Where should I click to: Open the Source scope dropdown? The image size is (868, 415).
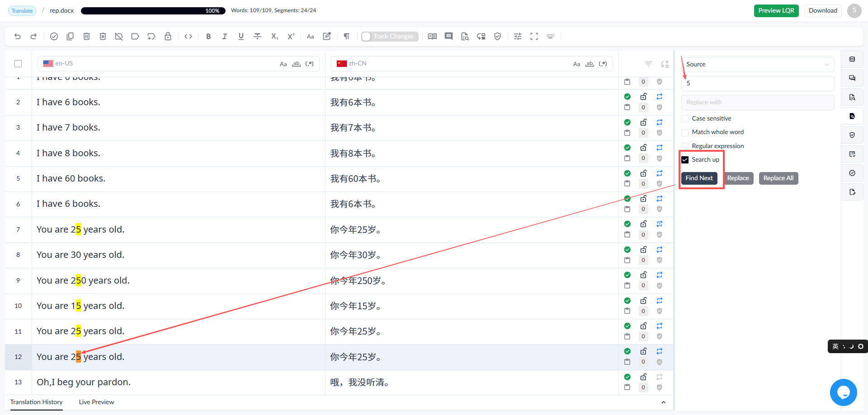758,65
